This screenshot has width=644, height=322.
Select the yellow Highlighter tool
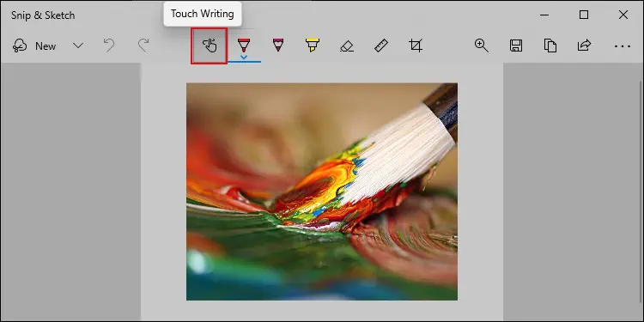coord(313,45)
